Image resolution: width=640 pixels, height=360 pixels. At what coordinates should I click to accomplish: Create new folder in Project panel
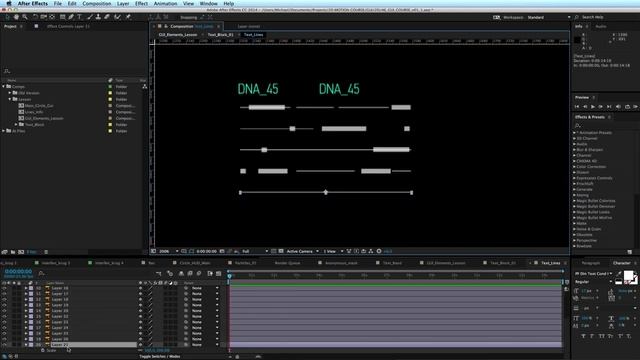click(x=13, y=252)
